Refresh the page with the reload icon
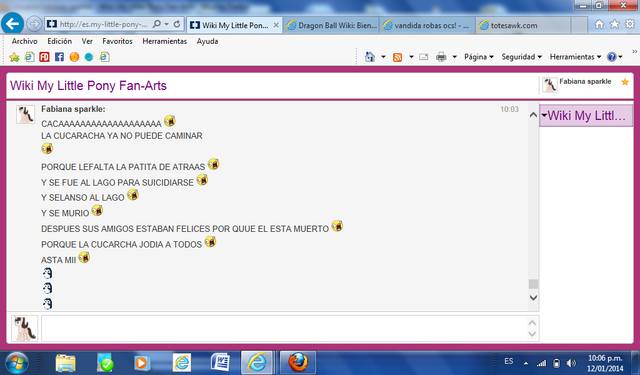640x375 pixels. [x=177, y=24]
